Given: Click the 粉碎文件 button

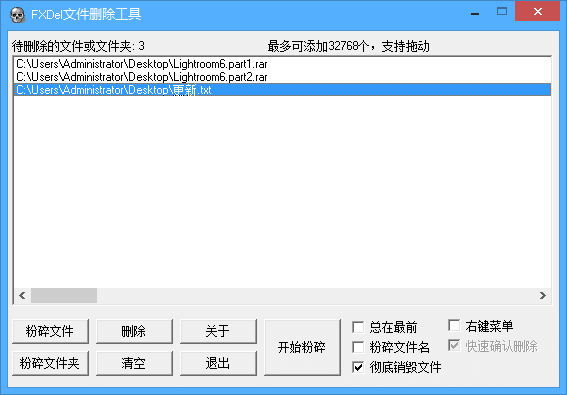Looking at the screenshot, I should pyautogui.click(x=50, y=331).
